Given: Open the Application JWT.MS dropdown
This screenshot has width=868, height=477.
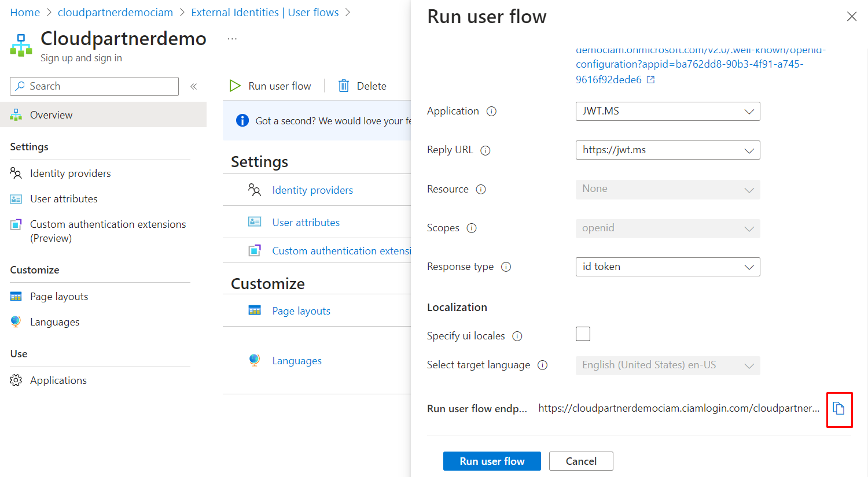Looking at the screenshot, I should coord(667,112).
